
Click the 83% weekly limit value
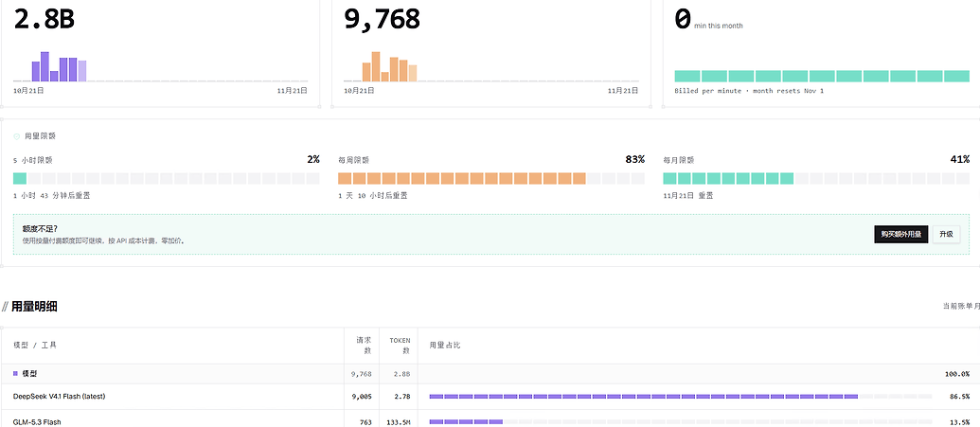click(635, 159)
